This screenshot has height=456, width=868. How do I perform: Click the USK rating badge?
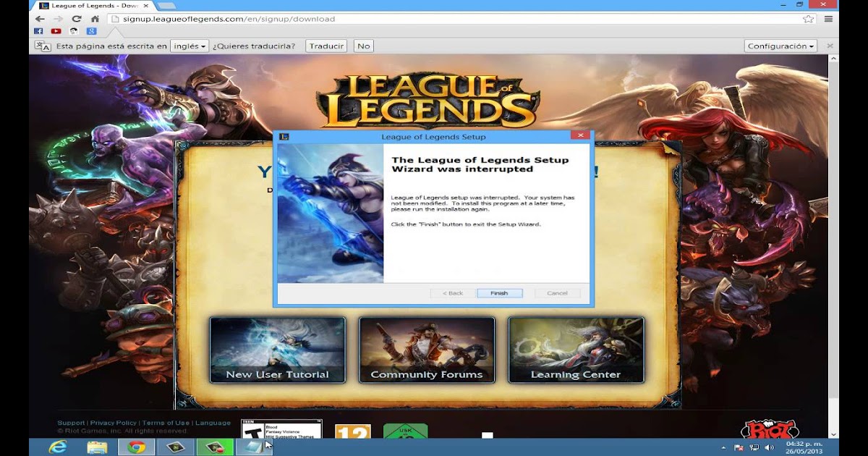pos(405,431)
